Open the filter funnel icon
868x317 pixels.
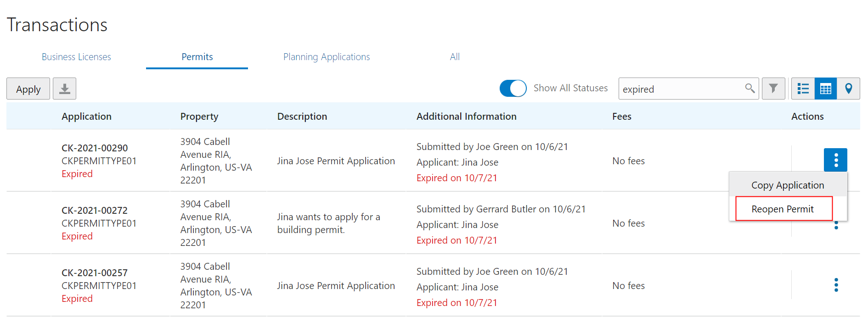click(x=773, y=89)
